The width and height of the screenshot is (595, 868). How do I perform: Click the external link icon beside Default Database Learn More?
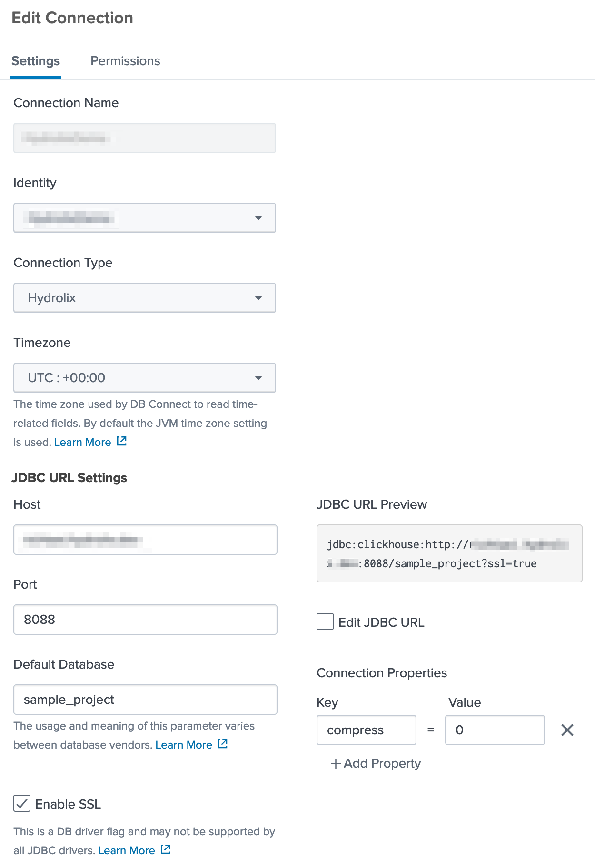coord(222,744)
